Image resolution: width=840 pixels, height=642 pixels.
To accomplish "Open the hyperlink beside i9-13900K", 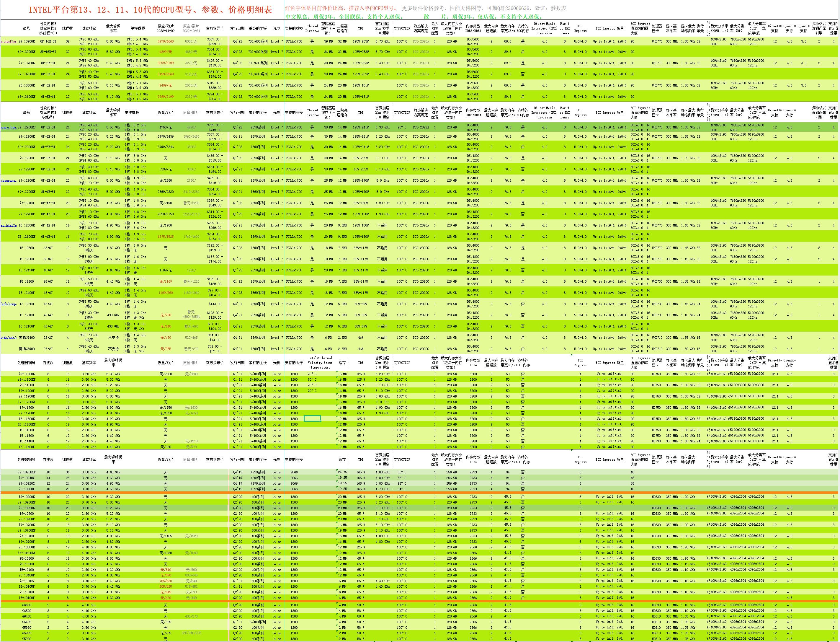I will click(8, 41).
